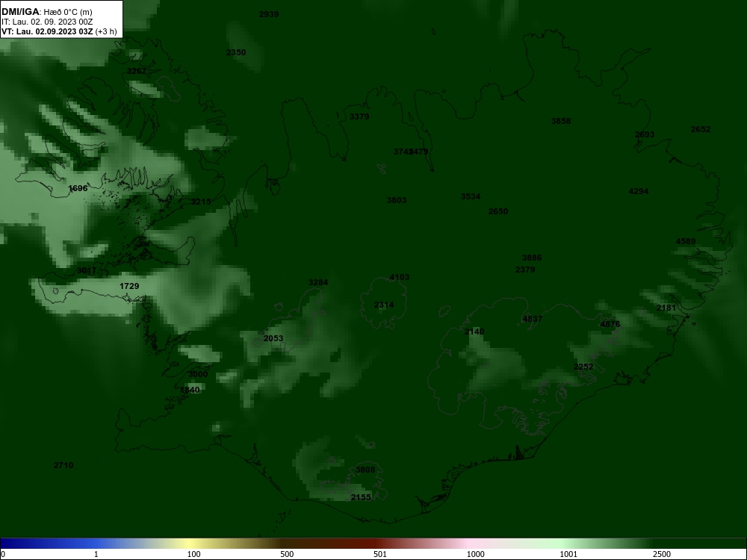Click the yellow section of color scale
This screenshot has width=747, height=560.
pyautogui.click(x=190, y=544)
